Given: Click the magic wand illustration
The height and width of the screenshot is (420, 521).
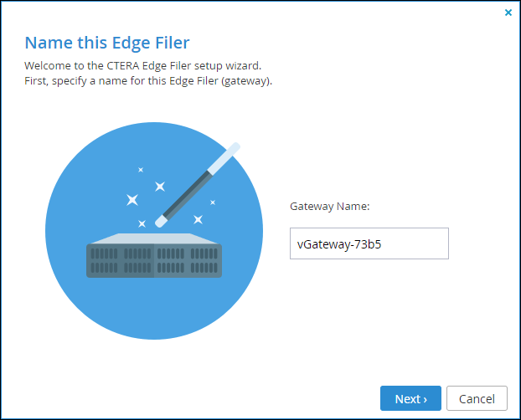Looking at the screenshot, I should point(198,185).
